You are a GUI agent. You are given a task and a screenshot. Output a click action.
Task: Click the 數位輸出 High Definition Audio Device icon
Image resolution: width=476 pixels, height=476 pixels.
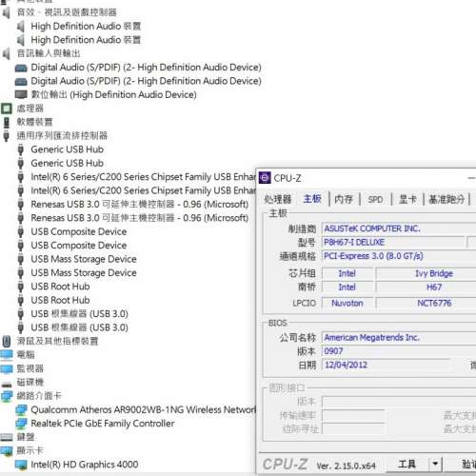click(x=21, y=94)
